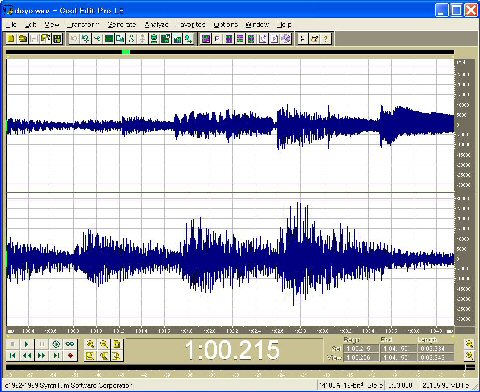
Task: Open the Help menu
Action: [284, 24]
